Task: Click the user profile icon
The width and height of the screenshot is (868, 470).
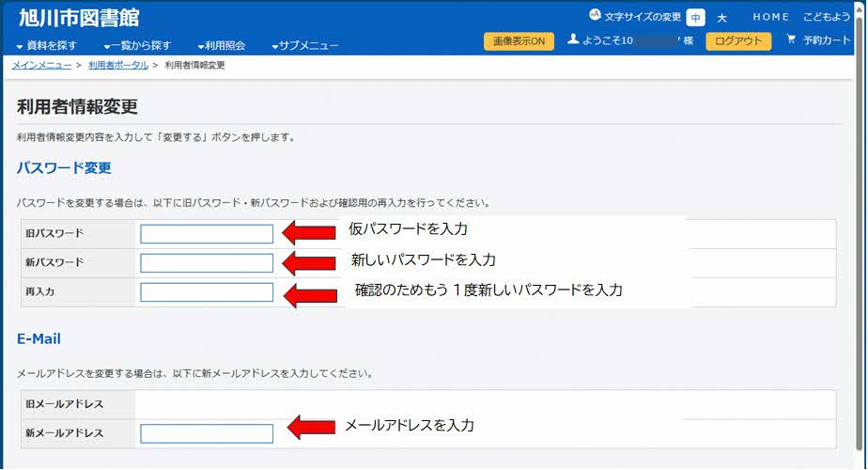Action: click(573, 40)
